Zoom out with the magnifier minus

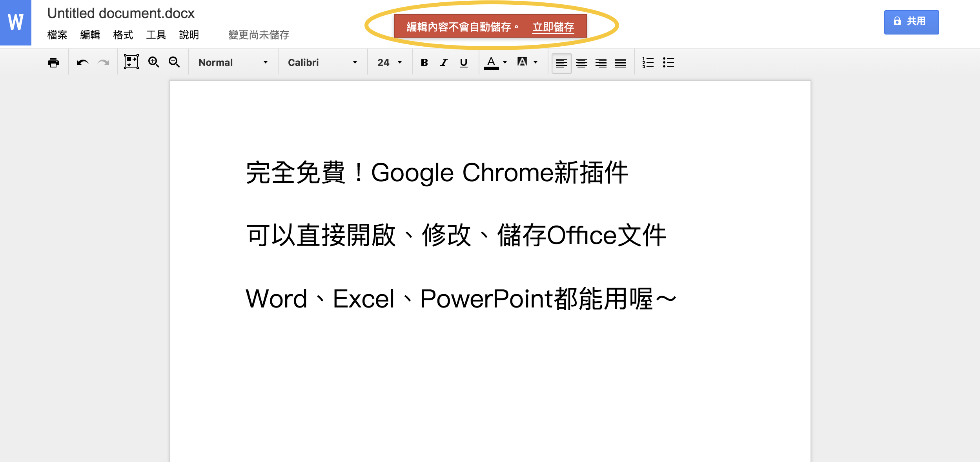point(174,62)
